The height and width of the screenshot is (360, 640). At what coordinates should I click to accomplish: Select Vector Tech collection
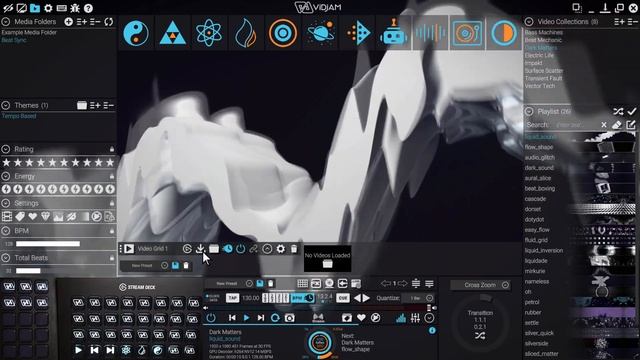tap(540, 86)
